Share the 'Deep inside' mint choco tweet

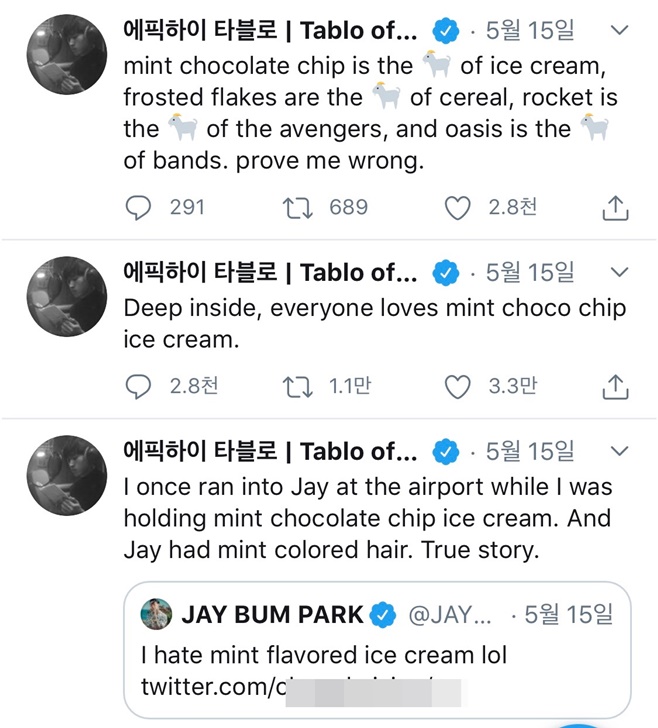point(617,386)
